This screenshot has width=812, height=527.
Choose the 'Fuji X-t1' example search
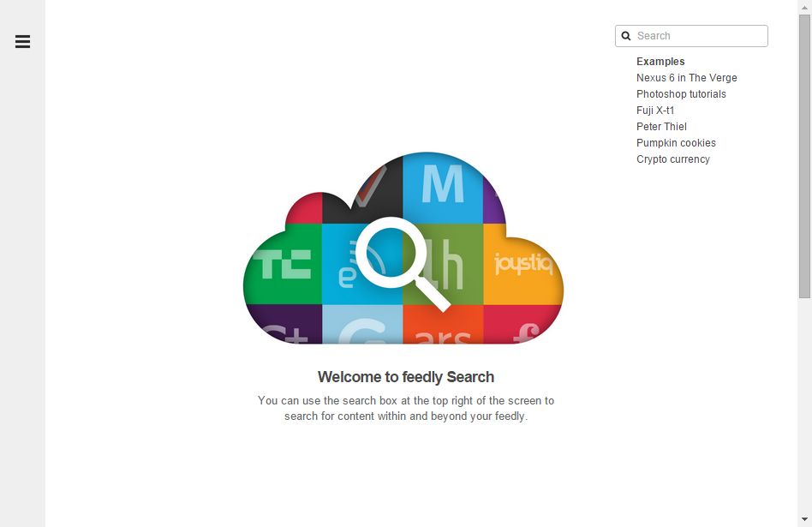point(655,111)
